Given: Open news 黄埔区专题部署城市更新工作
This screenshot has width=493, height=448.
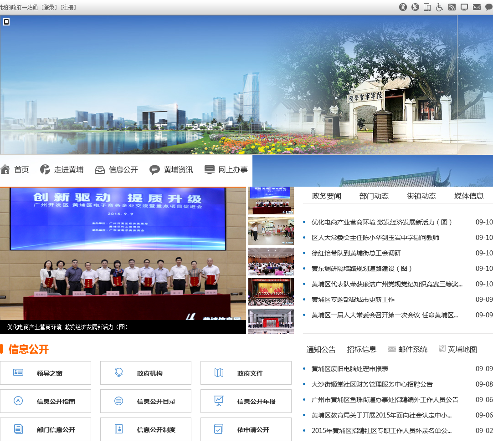Looking at the screenshot, I should [353, 300].
